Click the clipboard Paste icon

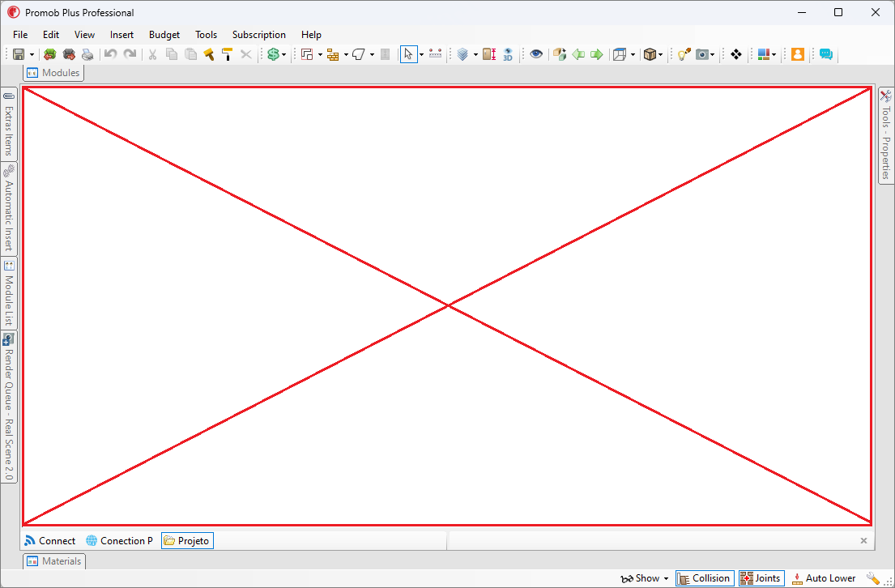coord(191,54)
